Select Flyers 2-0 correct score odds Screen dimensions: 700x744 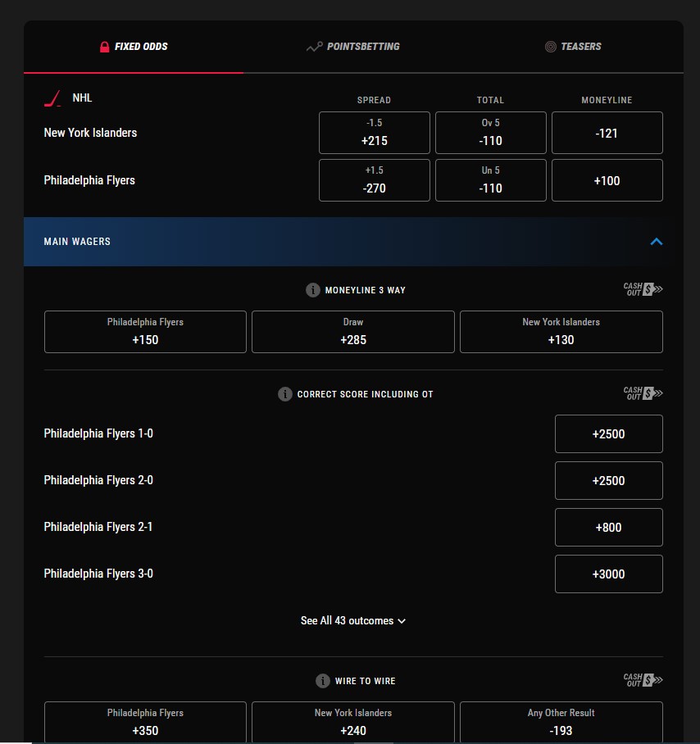point(609,481)
